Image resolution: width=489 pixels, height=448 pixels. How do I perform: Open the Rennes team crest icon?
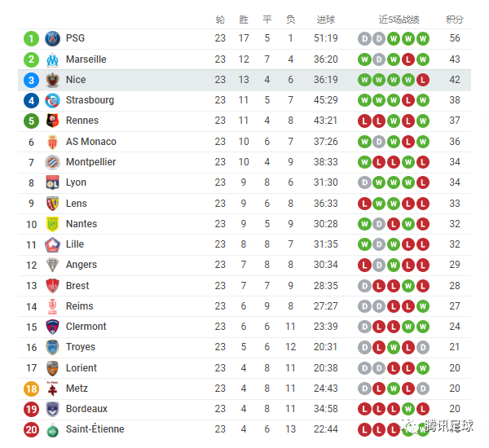point(52,121)
